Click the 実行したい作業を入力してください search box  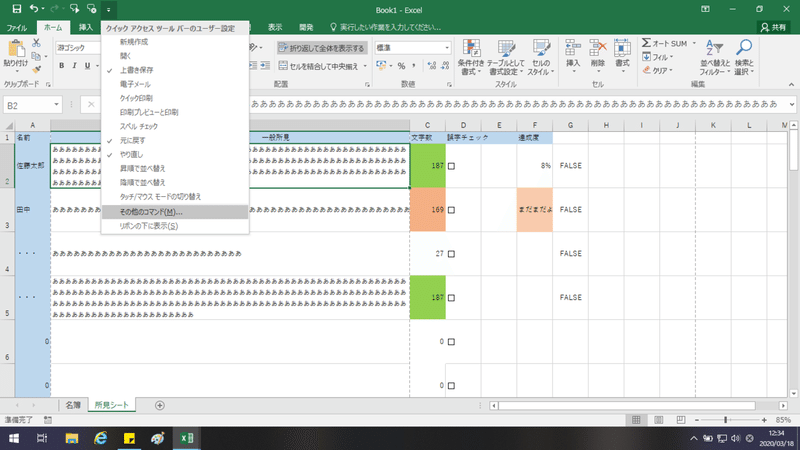[386, 28]
